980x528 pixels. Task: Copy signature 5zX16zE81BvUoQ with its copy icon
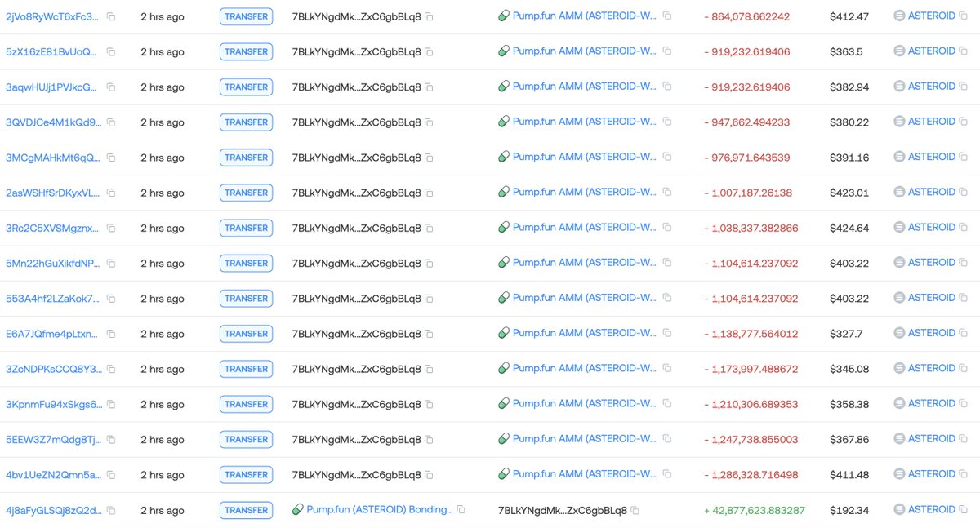[111, 52]
